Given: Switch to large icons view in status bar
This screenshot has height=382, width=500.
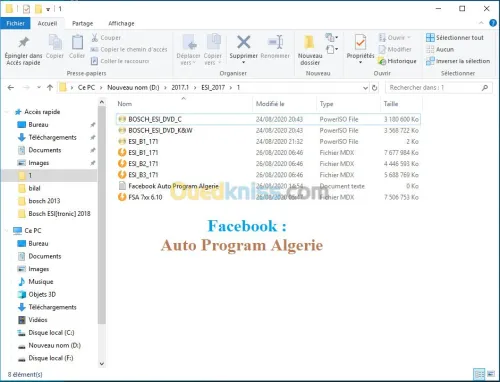Looking at the screenshot, I should [x=491, y=374].
